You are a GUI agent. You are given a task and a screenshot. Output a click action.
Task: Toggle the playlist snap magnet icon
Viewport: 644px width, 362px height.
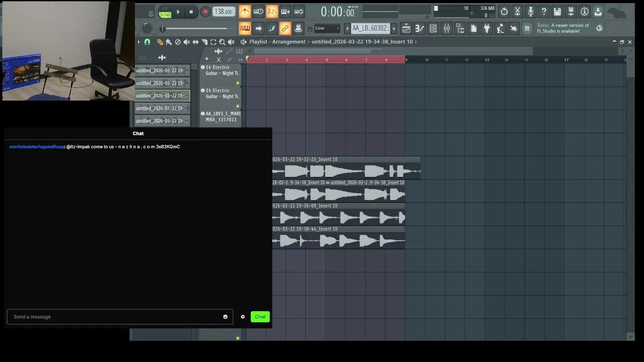pyautogui.click(x=147, y=42)
